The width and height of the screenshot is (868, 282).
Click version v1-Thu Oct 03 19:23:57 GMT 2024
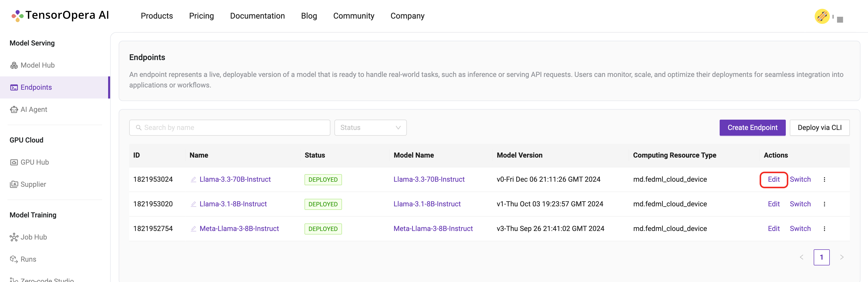[x=550, y=204]
